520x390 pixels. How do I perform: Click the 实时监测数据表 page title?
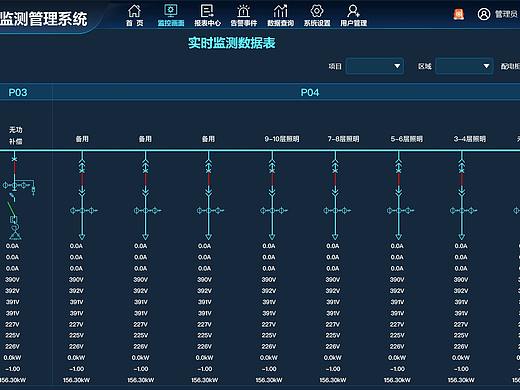point(232,43)
